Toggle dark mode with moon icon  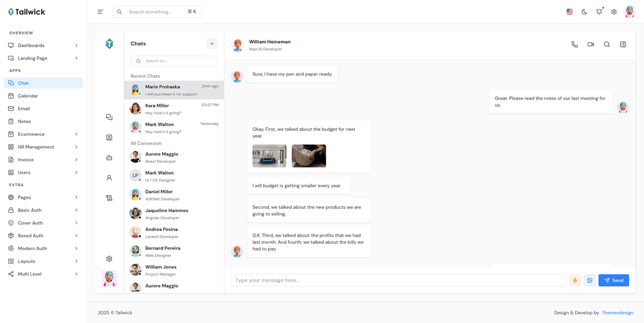pyautogui.click(x=584, y=12)
